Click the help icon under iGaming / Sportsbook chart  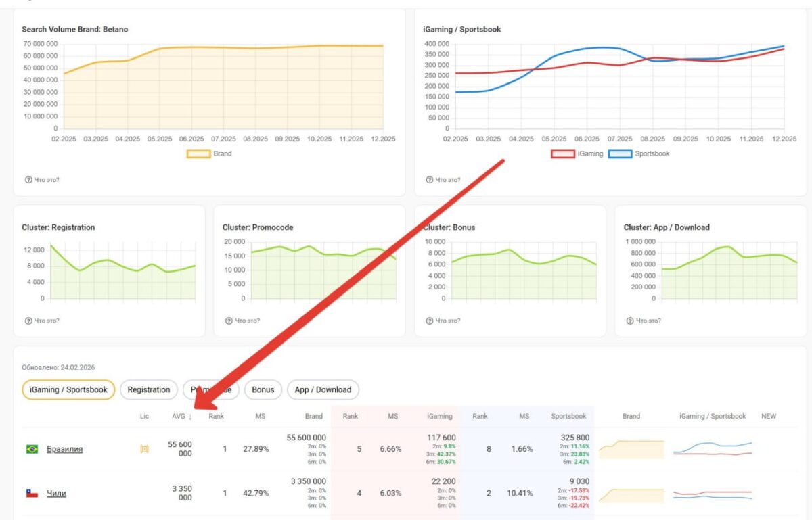[430, 180]
